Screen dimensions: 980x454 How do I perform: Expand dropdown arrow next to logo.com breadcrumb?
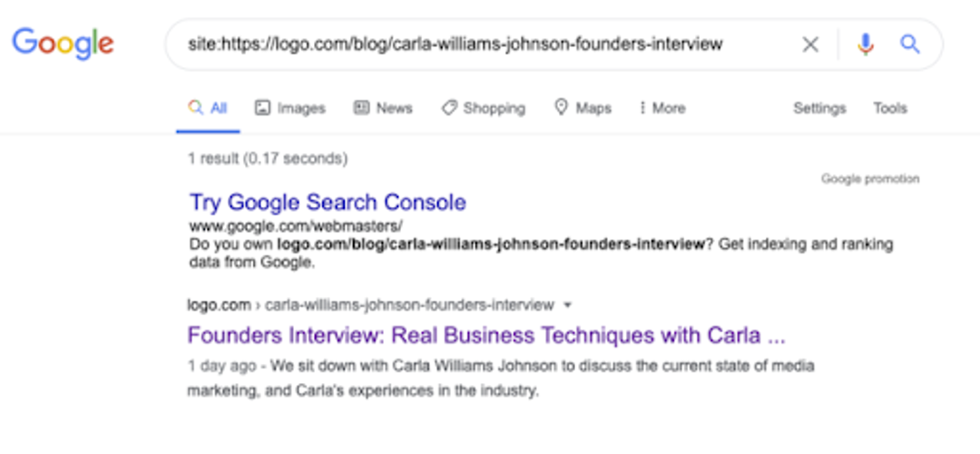point(567,305)
